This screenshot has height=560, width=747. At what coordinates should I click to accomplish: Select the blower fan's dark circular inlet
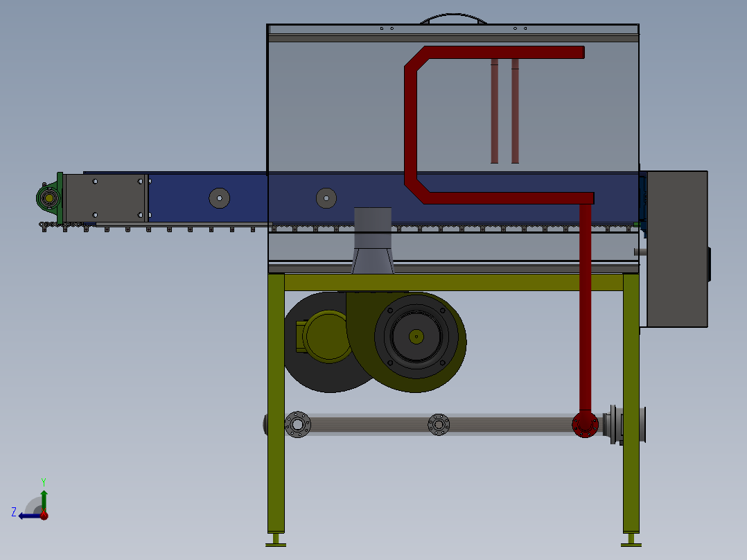[x=416, y=336]
